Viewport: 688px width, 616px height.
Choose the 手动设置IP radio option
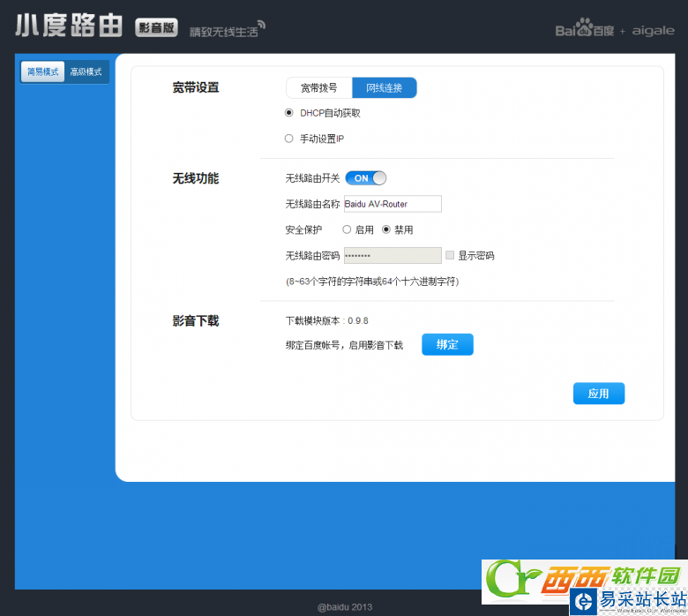[x=288, y=139]
